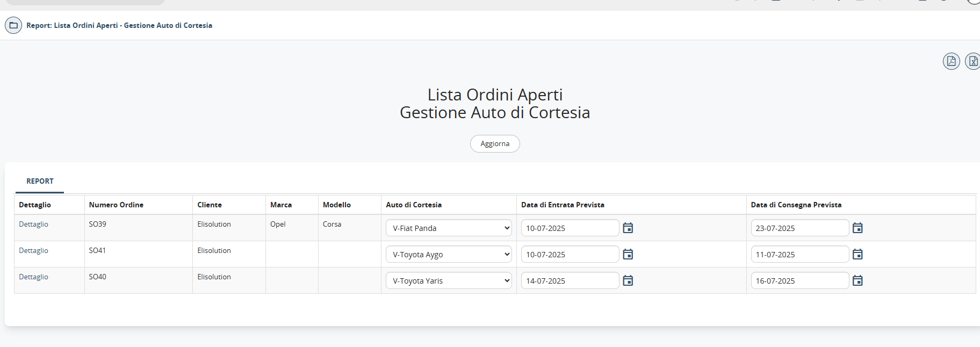
Task: Open the Dettaglio link for order SO39
Action: click(x=33, y=225)
